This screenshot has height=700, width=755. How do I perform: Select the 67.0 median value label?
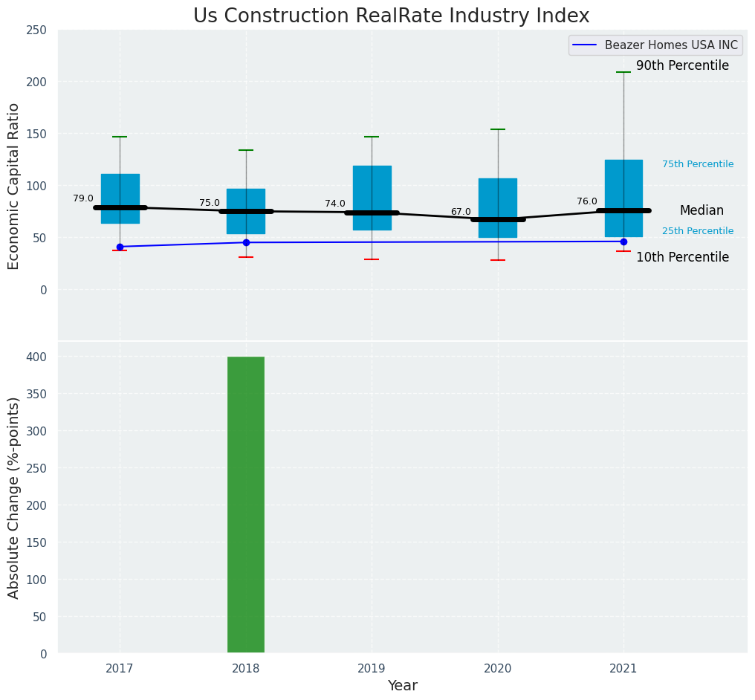[461, 212]
